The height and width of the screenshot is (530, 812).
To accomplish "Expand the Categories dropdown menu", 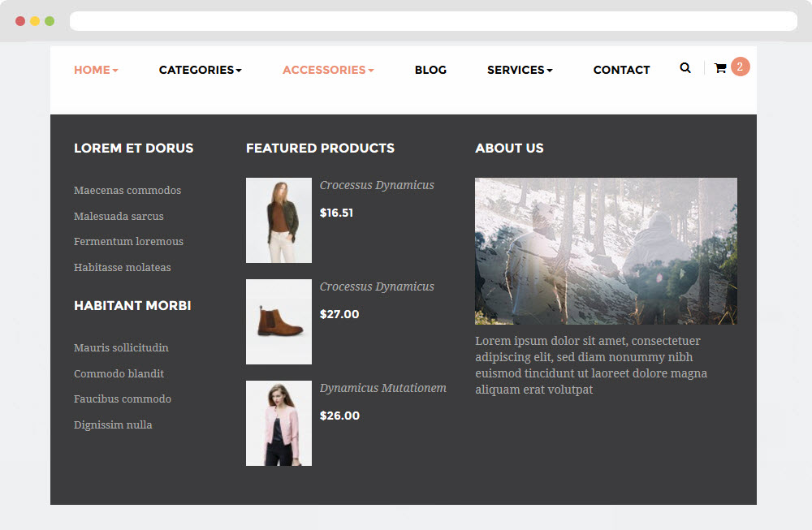I will click(200, 70).
